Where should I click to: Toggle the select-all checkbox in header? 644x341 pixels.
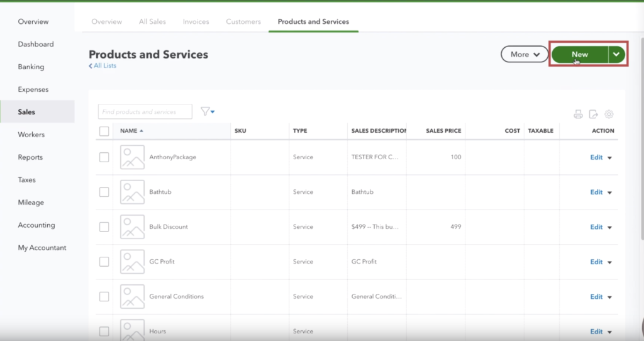[x=104, y=131]
